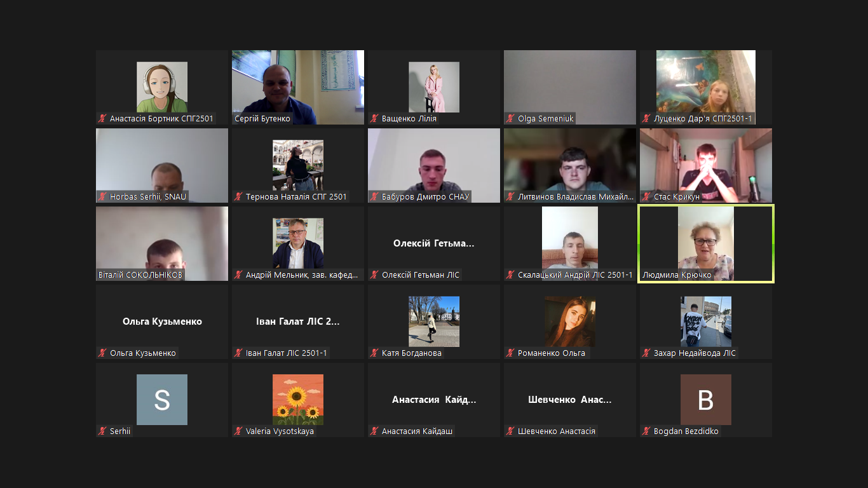Click muted mic icon of Скалацький Андрій ЛІС 2501-1

[x=510, y=275]
